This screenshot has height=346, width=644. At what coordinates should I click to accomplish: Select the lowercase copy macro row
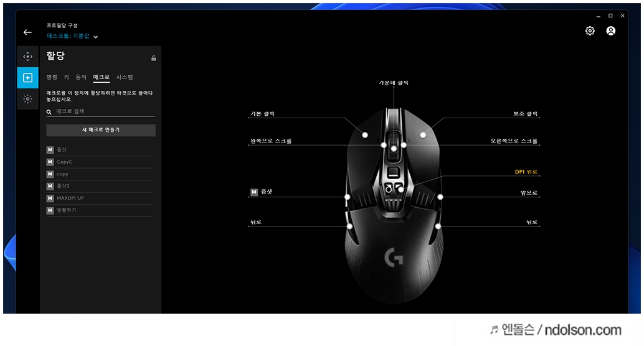coord(100,174)
